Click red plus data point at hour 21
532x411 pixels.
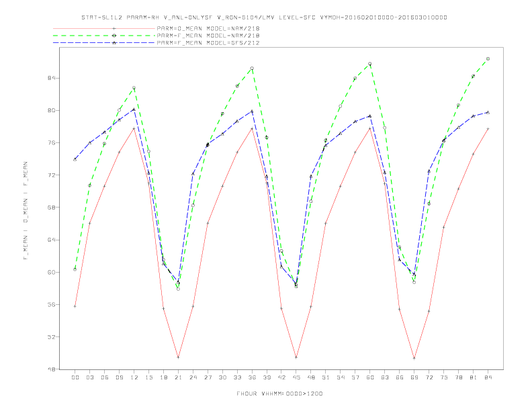pos(178,357)
